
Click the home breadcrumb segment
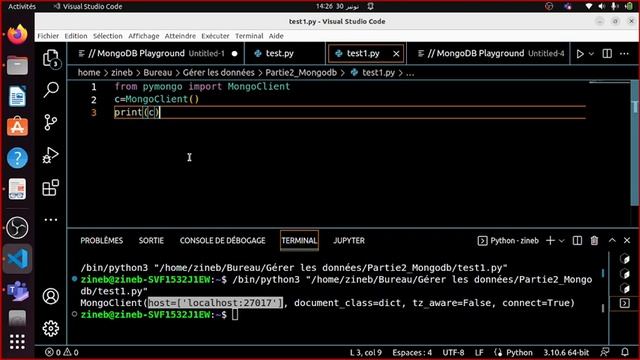click(89, 73)
